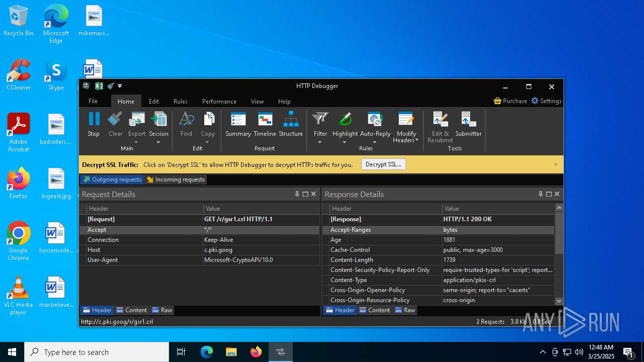Click the HTTP Debugger app icon in title bar
This screenshot has height=362, width=644.
86,86
